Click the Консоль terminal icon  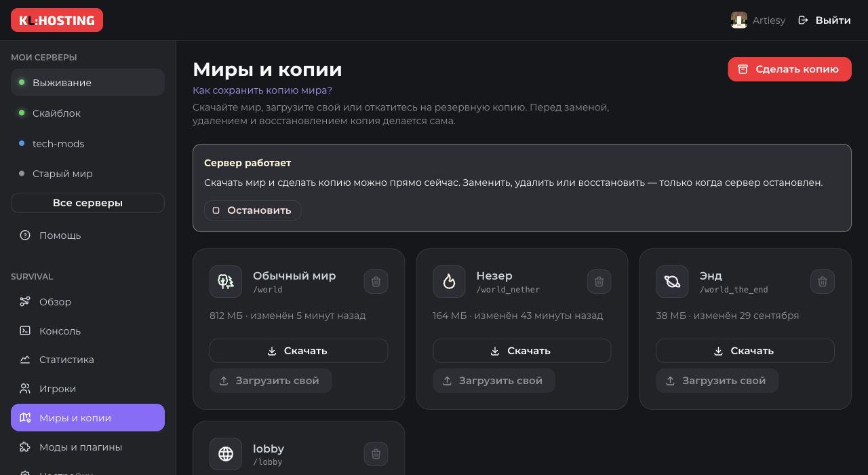pos(25,331)
